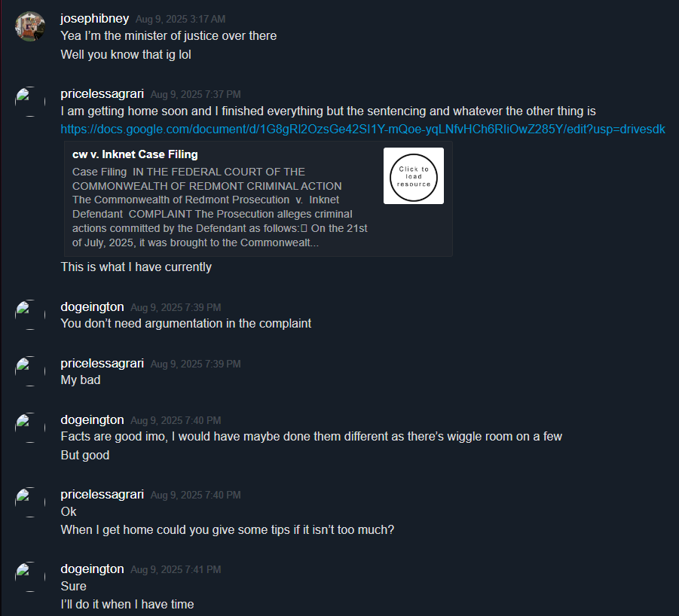The image size is (679, 616).
Task: Select the 'This is what I have currently' message
Action: [x=136, y=267]
